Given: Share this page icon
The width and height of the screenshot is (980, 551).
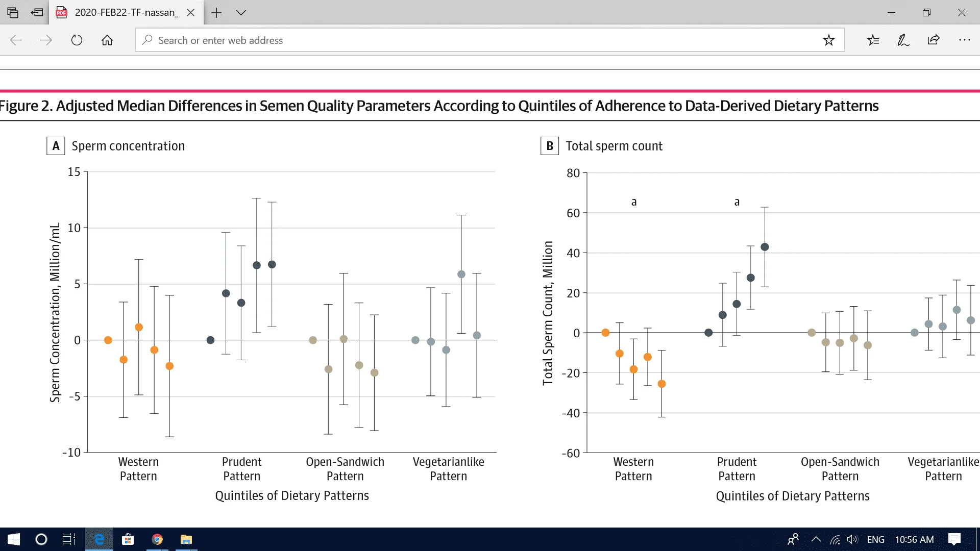Looking at the screenshot, I should [x=934, y=40].
